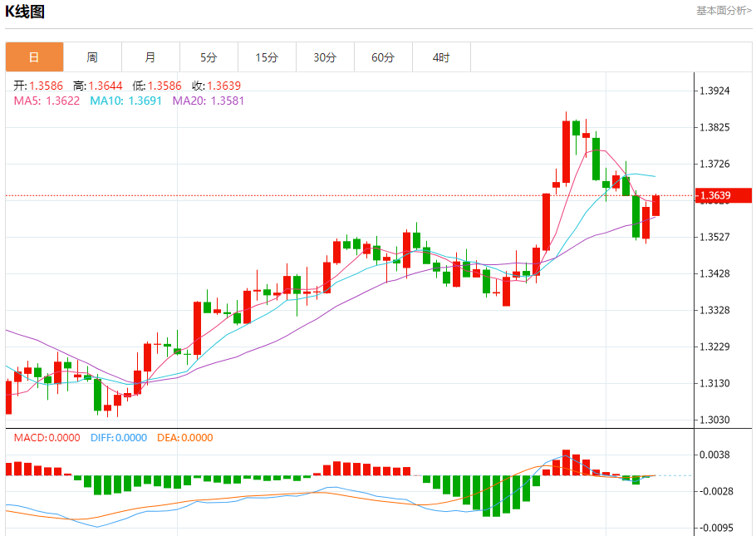The height and width of the screenshot is (536, 756).
Task: Switch to the 5分 interval tab
Action: pyautogui.click(x=209, y=57)
